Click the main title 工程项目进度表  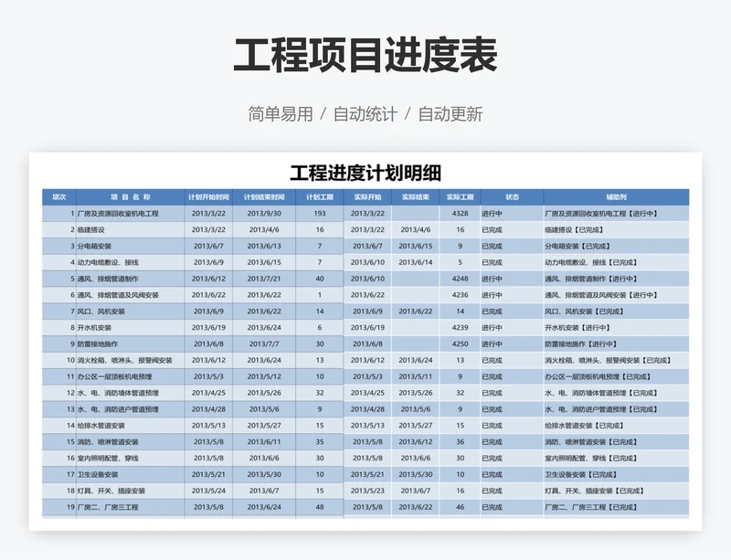(x=365, y=56)
